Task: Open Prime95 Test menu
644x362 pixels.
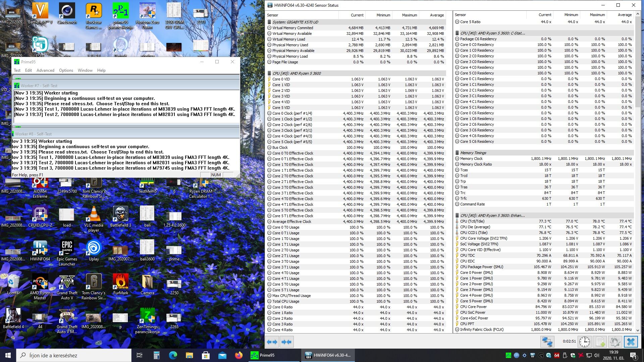Action: pos(17,70)
